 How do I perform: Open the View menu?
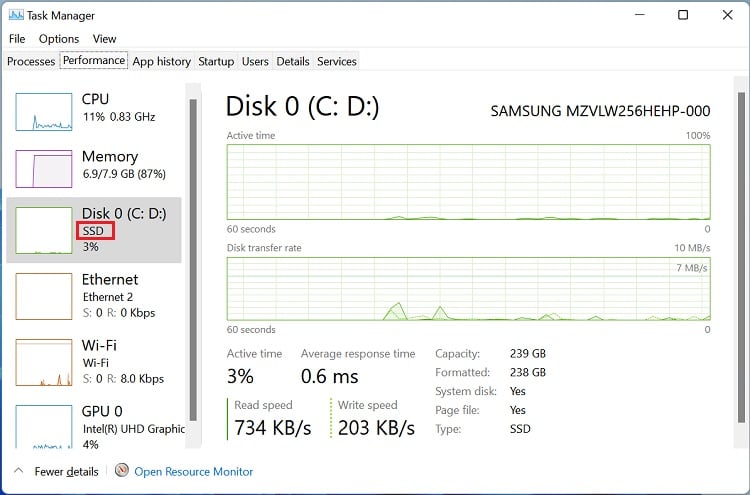tap(104, 39)
